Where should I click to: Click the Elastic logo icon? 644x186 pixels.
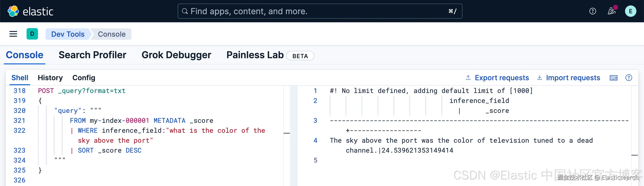click(13, 11)
